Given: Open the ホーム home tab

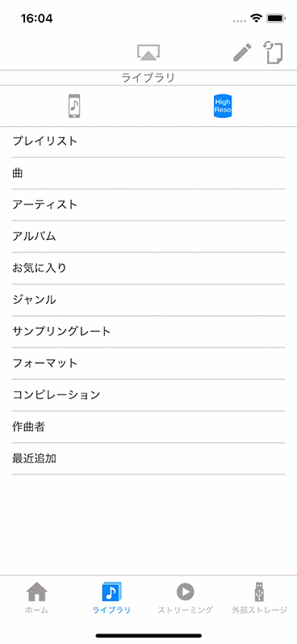Looking at the screenshot, I should tap(37, 598).
